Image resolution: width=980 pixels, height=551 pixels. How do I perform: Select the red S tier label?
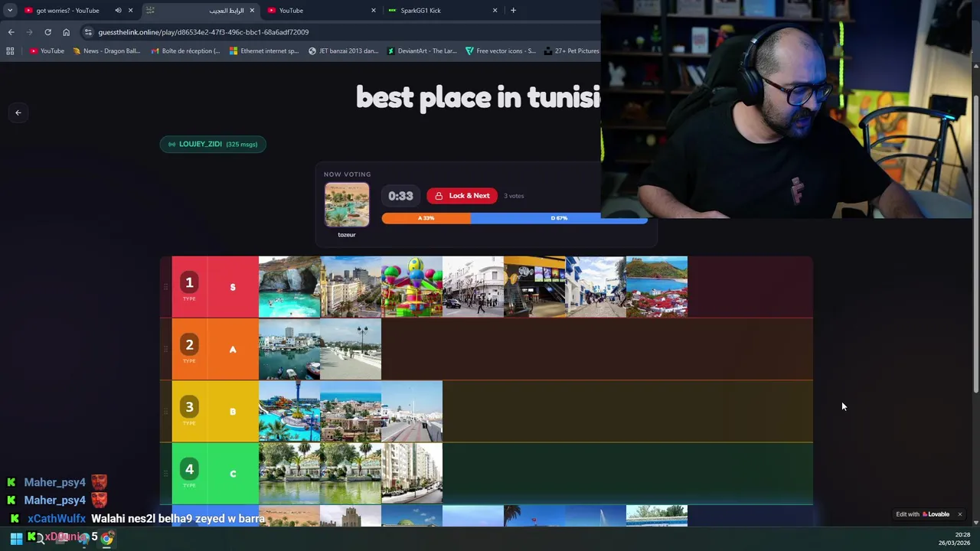point(233,287)
